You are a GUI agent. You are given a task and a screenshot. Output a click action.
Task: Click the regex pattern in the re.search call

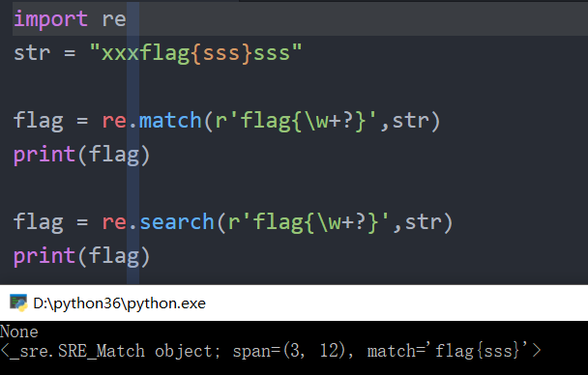click(309, 222)
